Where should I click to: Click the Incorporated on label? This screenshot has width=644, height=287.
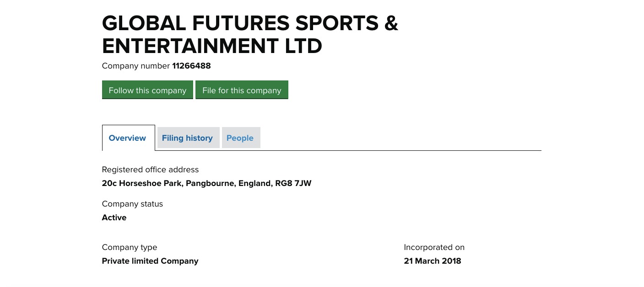(434, 247)
